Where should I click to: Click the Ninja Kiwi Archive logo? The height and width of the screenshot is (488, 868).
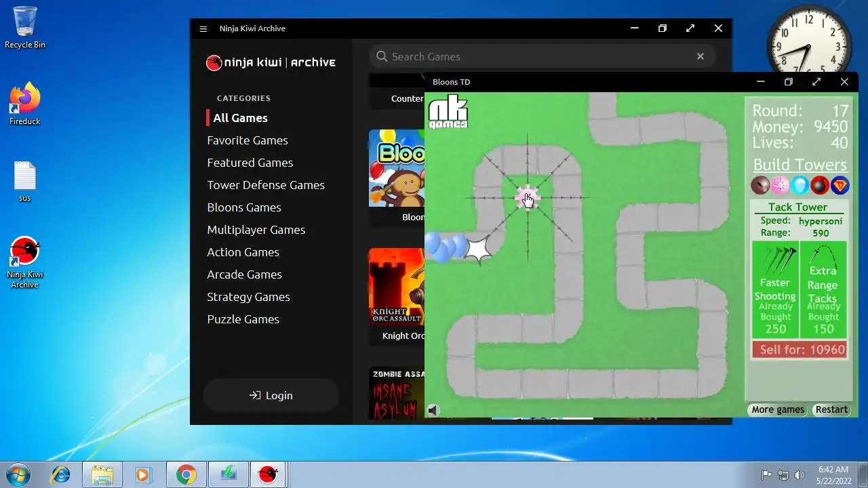(271, 62)
